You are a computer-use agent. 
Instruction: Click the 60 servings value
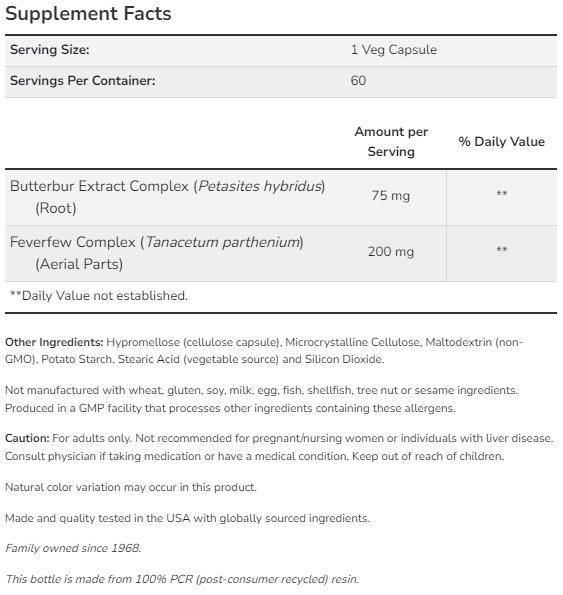click(358, 80)
